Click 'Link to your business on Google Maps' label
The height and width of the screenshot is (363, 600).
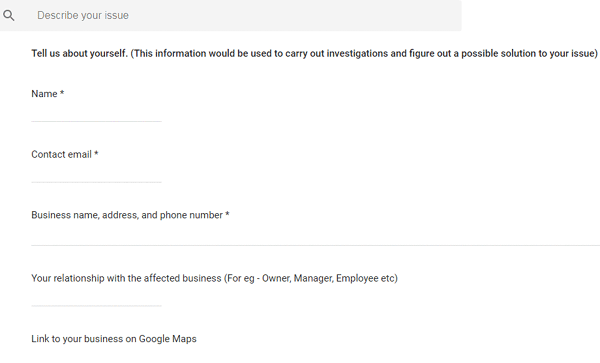(114, 339)
